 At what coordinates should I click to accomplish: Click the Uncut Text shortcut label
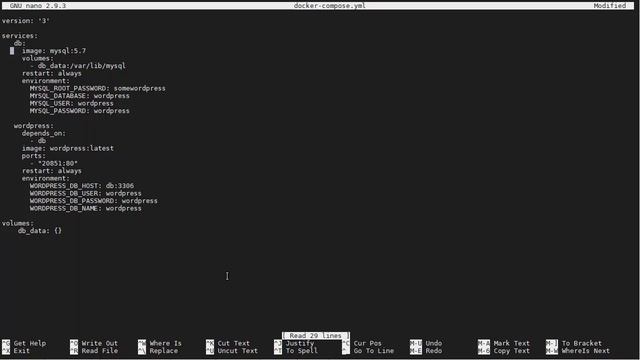pyautogui.click(x=238, y=351)
